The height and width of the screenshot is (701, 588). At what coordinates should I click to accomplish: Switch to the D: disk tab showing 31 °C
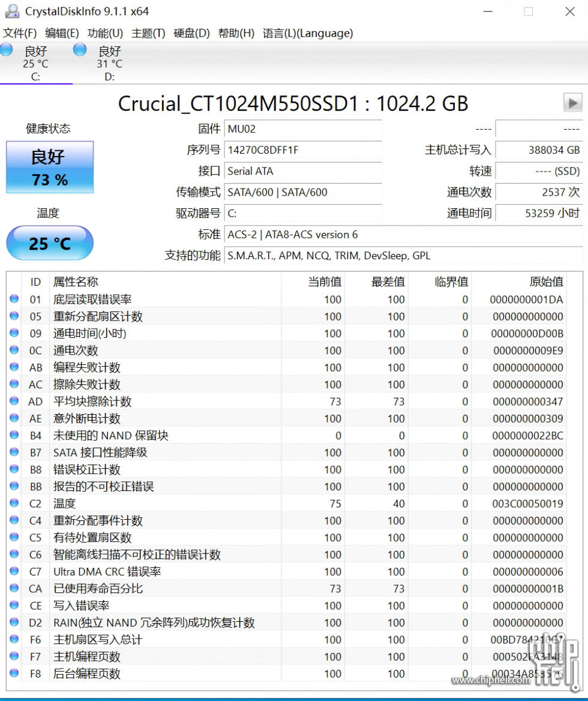click(x=109, y=63)
